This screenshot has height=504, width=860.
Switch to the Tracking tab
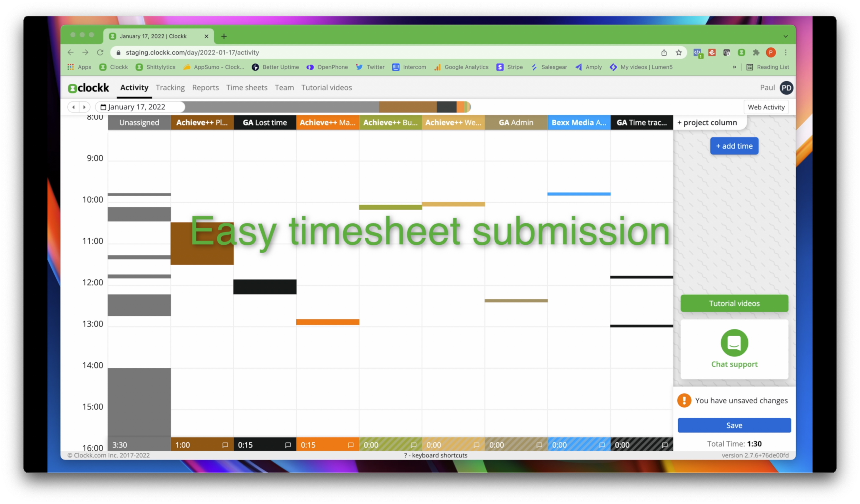pyautogui.click(x=170, y=88)
